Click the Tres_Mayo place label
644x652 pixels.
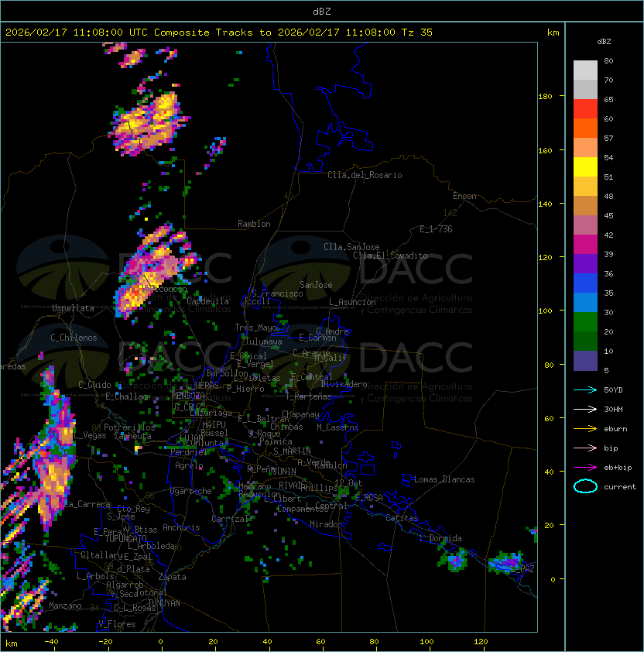click(x=255, y=328)
